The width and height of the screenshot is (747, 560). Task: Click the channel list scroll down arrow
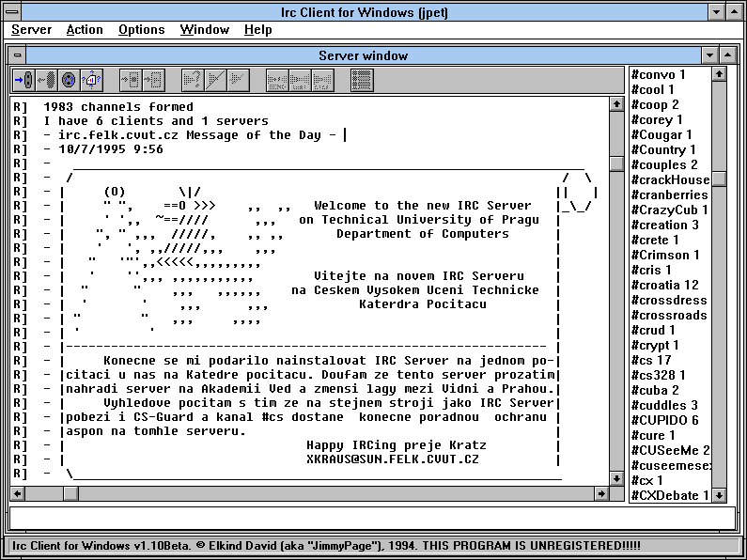[719, 494]
